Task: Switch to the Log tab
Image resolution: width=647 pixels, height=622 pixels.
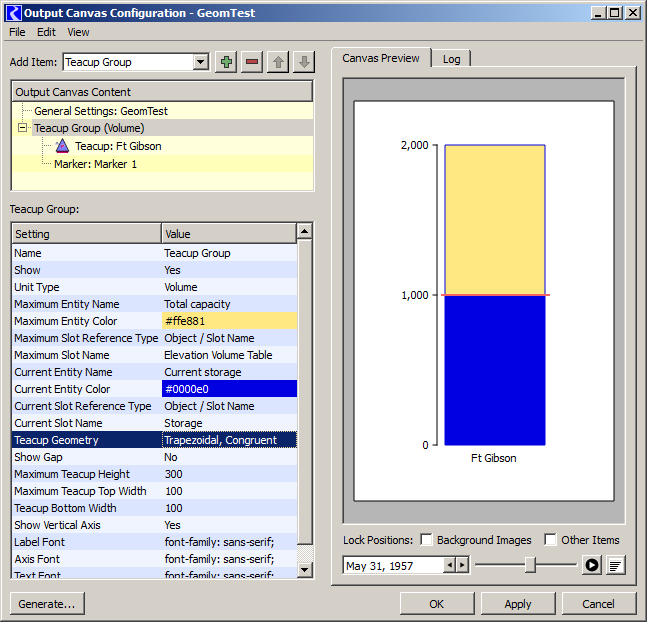Action: (451, 59)
